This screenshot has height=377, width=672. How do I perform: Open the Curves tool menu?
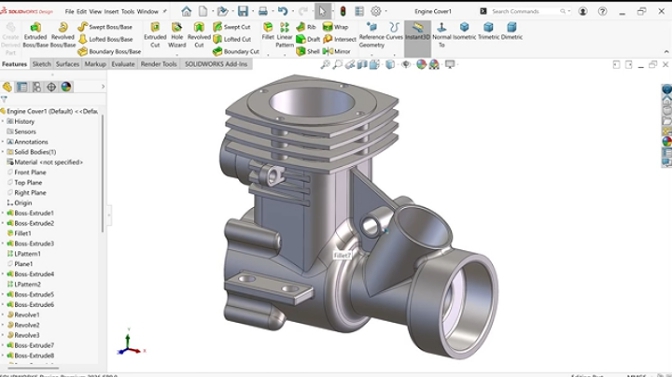click(x=394, y=31)
